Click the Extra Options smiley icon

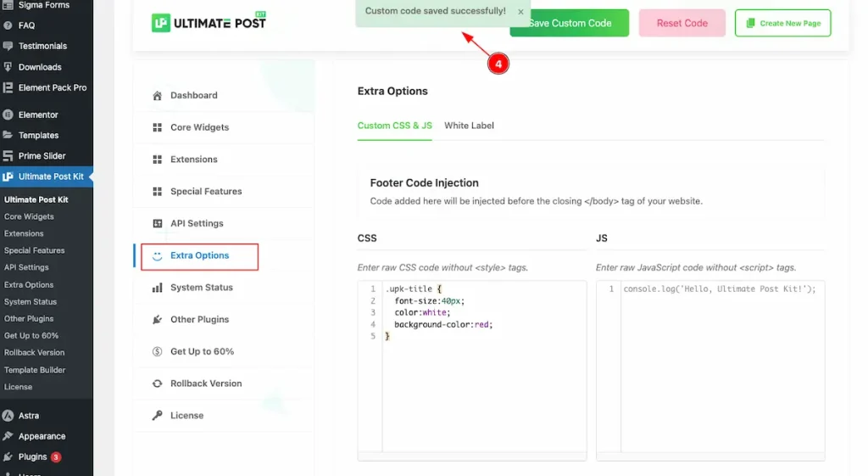(x=157, y=256)
